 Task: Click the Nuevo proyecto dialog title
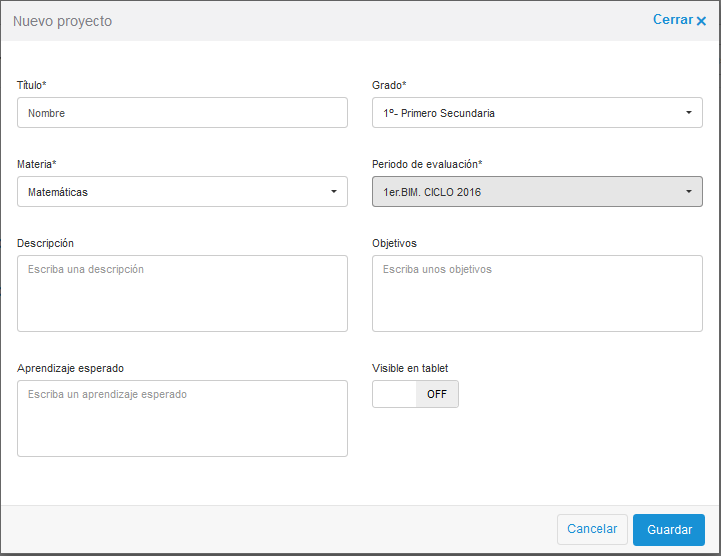[62, 21]
